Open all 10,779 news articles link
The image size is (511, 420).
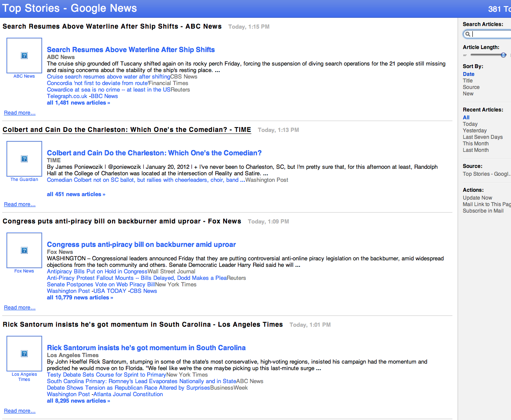pos(80,298)
